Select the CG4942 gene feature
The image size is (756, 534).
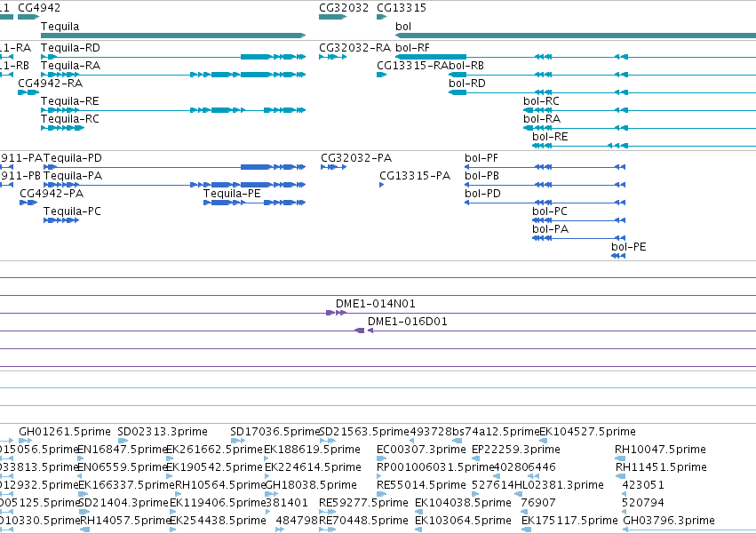tap(28, 17)
